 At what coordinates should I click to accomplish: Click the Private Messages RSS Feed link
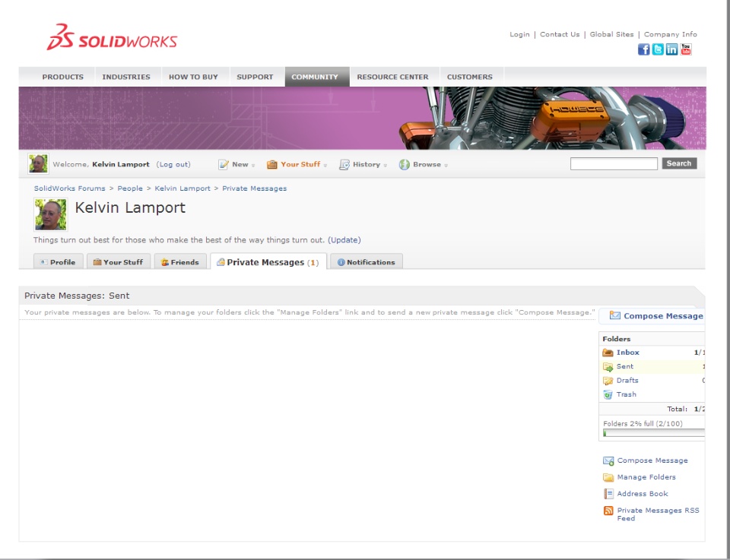click(659, 514)
